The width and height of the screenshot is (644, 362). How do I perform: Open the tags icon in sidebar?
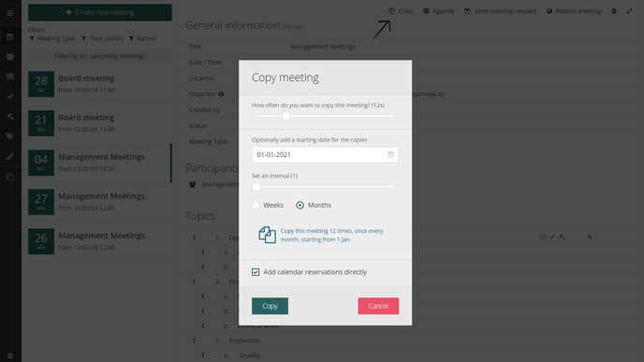(x=10, y=136)
